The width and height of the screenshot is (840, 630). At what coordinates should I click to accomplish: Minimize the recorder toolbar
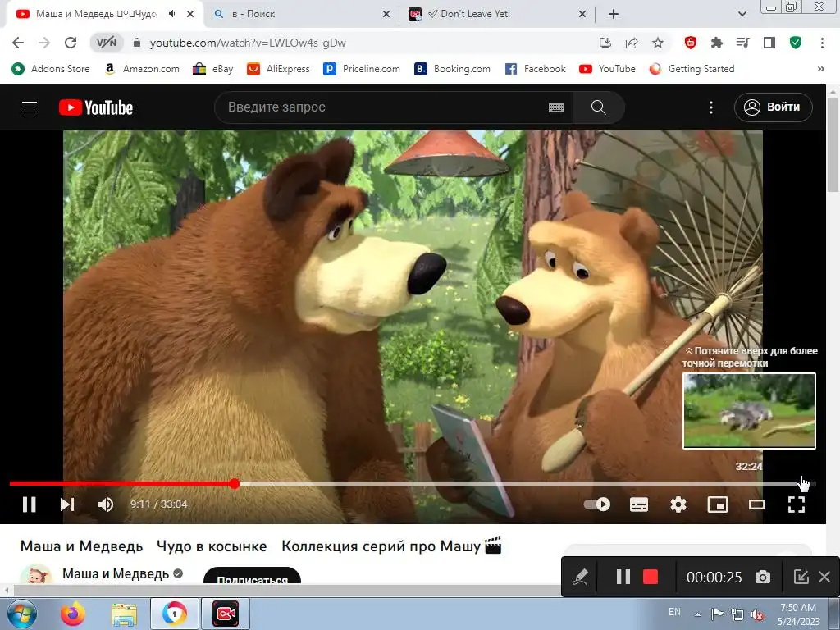pyautogui.click(x=801, y=577)
